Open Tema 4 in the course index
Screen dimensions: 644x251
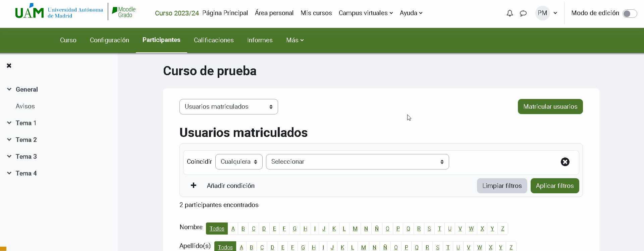[x=26, y=173]
